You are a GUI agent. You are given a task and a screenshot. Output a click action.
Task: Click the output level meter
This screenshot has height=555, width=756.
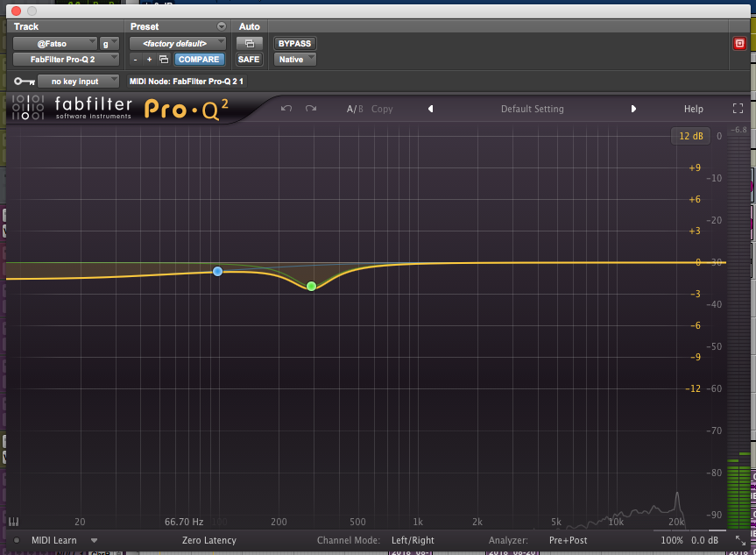[738, 333]
